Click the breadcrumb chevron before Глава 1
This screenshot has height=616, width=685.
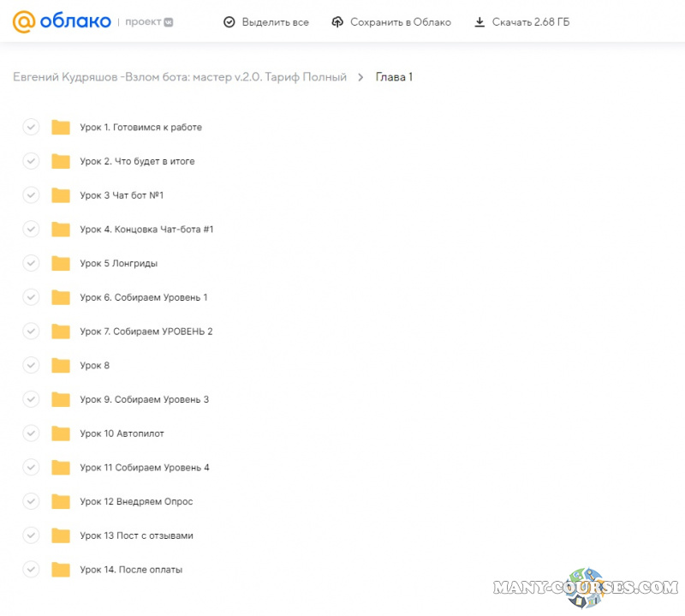[361, 77]
